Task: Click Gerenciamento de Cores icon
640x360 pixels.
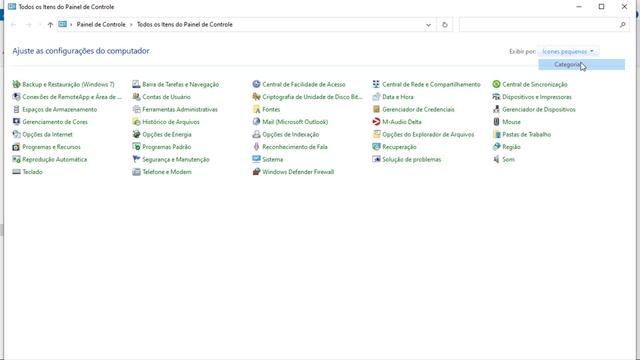Action: (16, 122)
